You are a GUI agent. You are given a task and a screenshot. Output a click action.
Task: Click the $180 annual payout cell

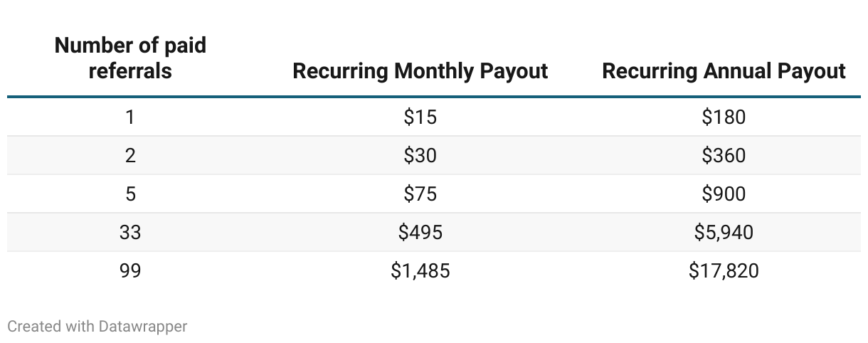point(724,117)
